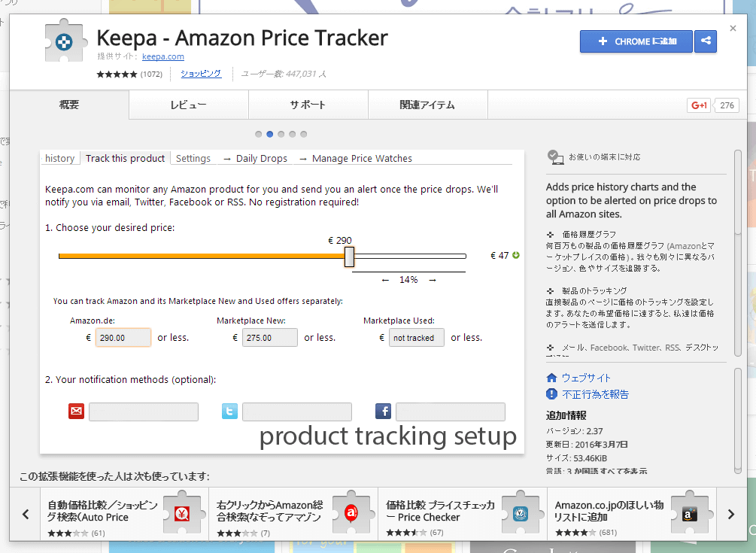Click the CHROMEに追加 button
Image resolution: width=756 pixels, height=553 pixels.
point(636,41)
